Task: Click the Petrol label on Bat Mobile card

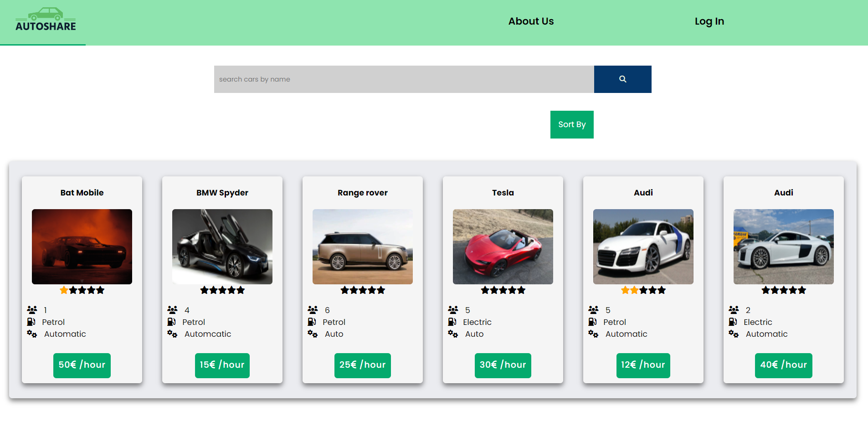Action: (53, 322)
